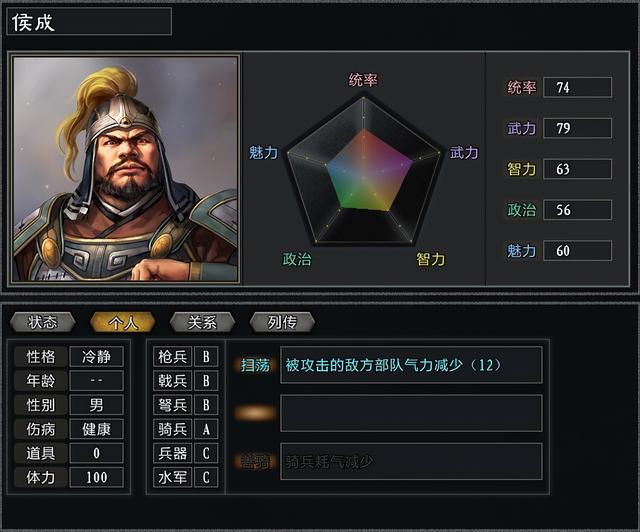
Task: Click the pentagon ability radar chart
Action: 364,170
